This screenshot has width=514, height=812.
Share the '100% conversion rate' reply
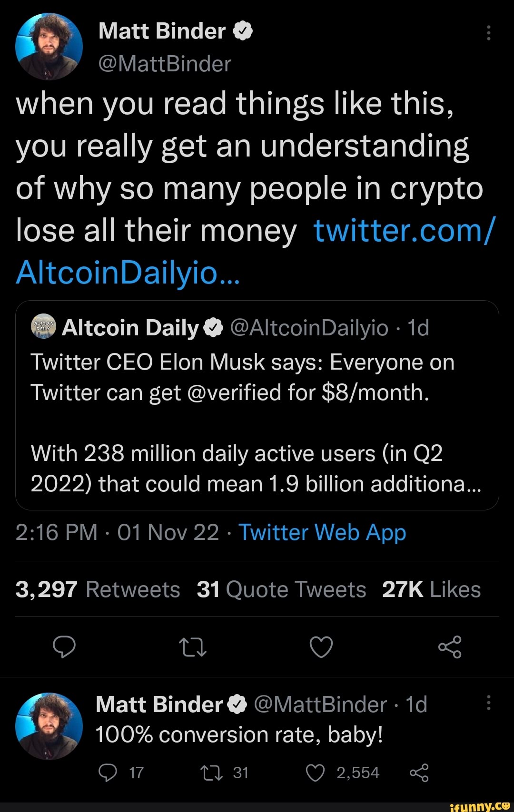419,773
